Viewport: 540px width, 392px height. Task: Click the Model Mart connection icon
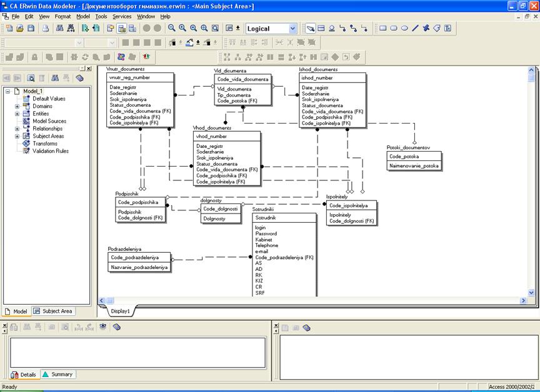121,57
